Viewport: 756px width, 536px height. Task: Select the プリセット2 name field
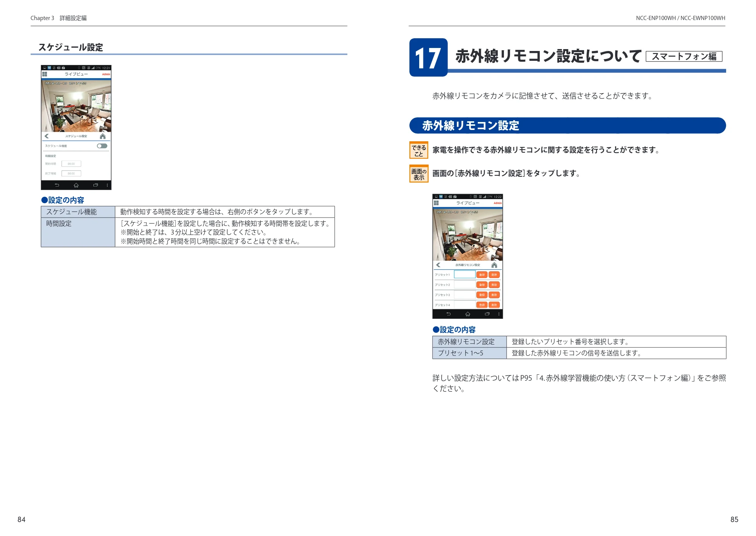tap(465, 285)
